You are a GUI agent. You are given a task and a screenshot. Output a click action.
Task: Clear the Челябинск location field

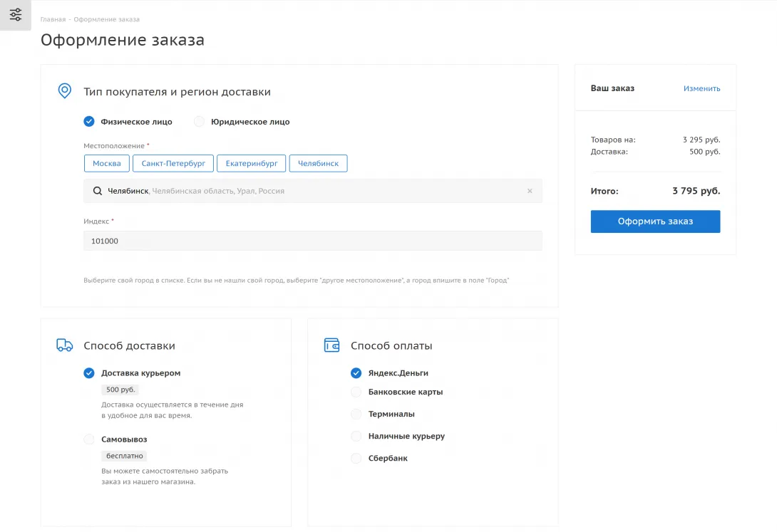tap(530, 191)
